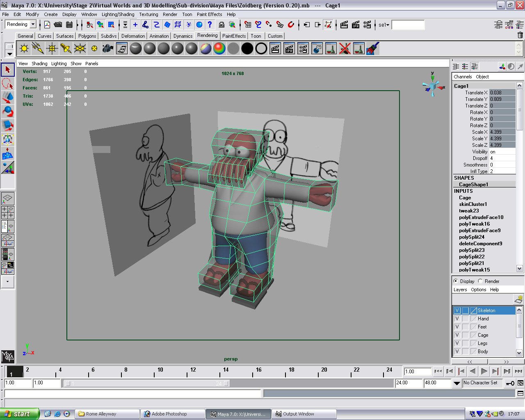Click the New Scene icon
Viewport: 525px width, 420px height.
(x=47, y=25)
